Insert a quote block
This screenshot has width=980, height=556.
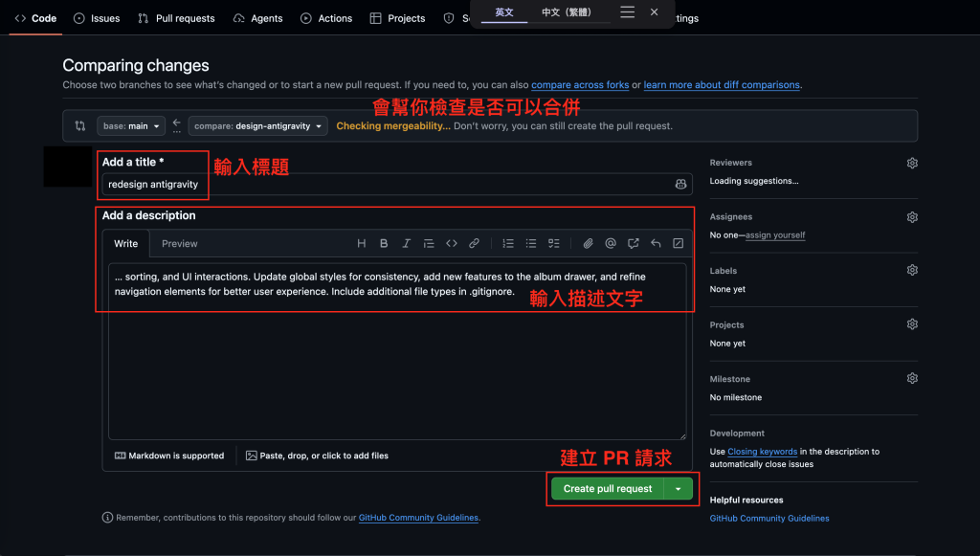pos(429,244)
